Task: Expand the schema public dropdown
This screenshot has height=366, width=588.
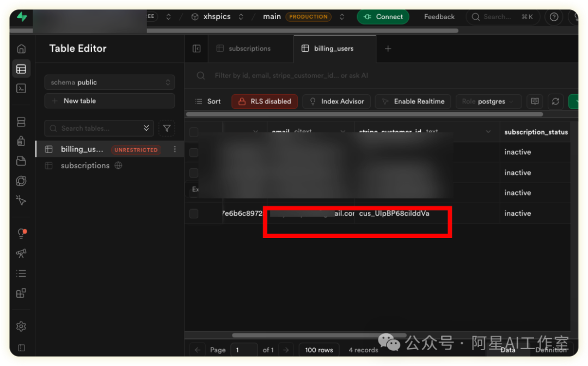Action: (109, 82)
